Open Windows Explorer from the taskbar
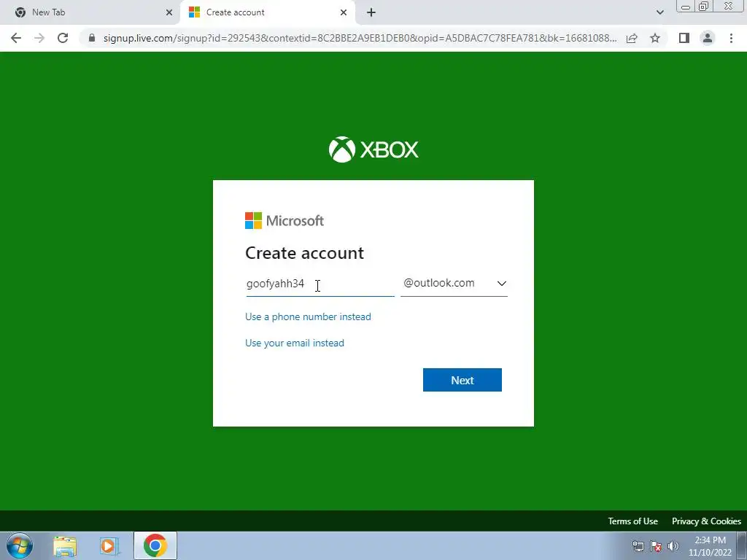 [x=65, y=546]
